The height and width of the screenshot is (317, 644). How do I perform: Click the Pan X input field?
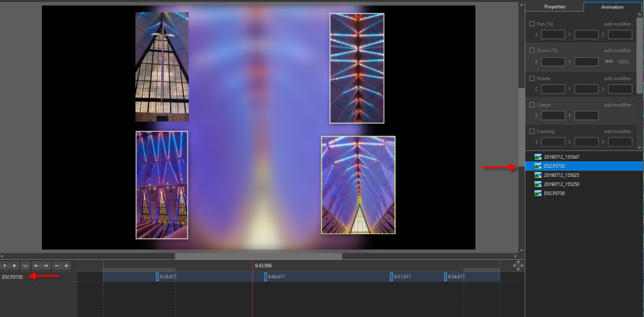pyautogui.click(x=553, y=35)
